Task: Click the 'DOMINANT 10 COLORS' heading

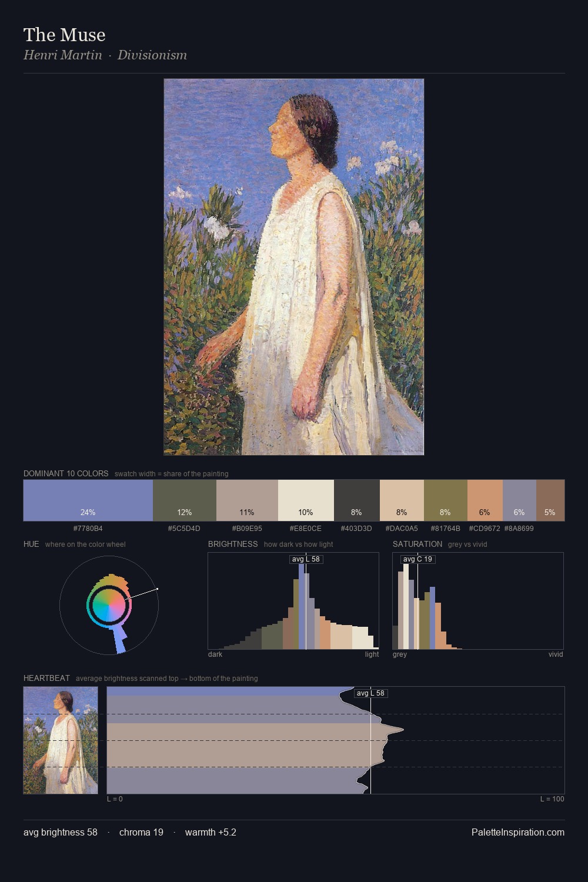Action: click(x=66, y=473)
